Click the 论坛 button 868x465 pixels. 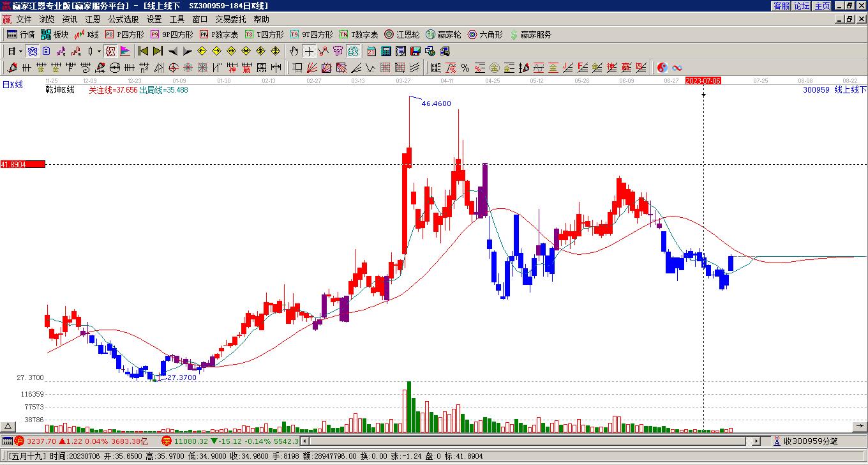click(x=802, y=6)
